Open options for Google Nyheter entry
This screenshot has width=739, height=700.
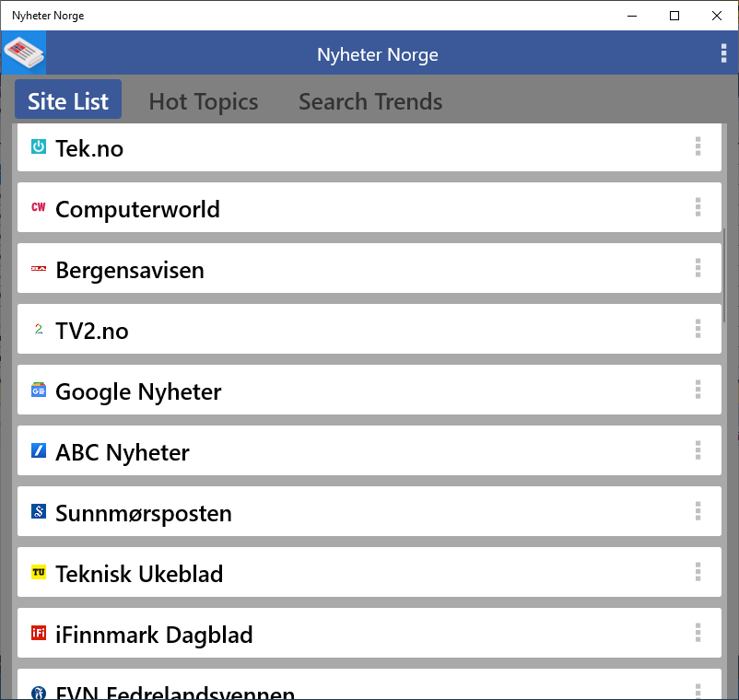[x=698, y=390]
